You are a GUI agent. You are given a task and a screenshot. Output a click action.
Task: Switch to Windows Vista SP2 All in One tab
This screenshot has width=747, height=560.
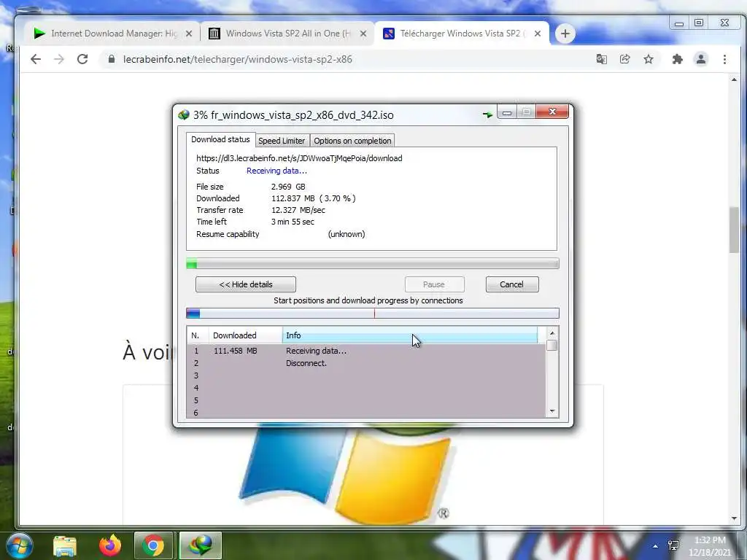point(287,34)
